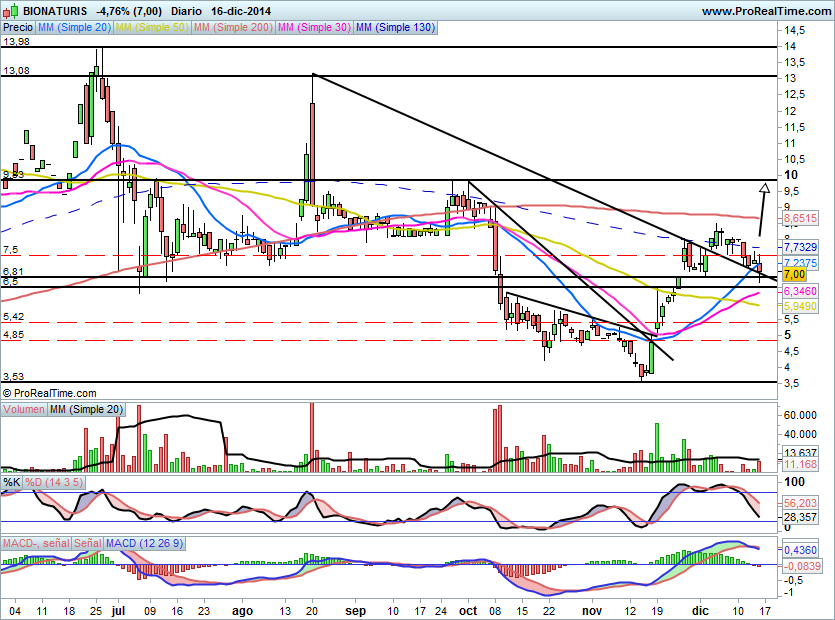
Task: Open MM (Simple 200) indicator settings
Action: (231, 29)
